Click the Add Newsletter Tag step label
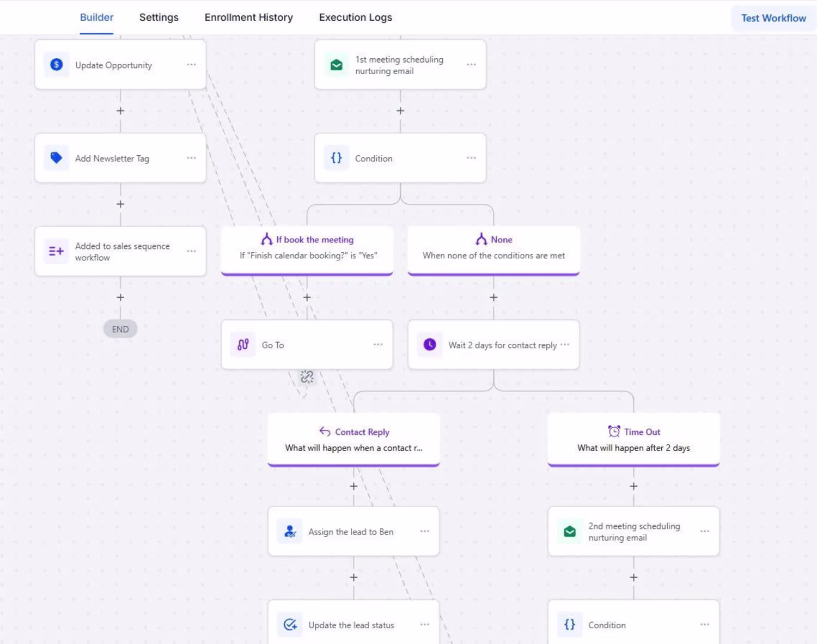The height and width of the screenshot is (644, 817). 112,159
